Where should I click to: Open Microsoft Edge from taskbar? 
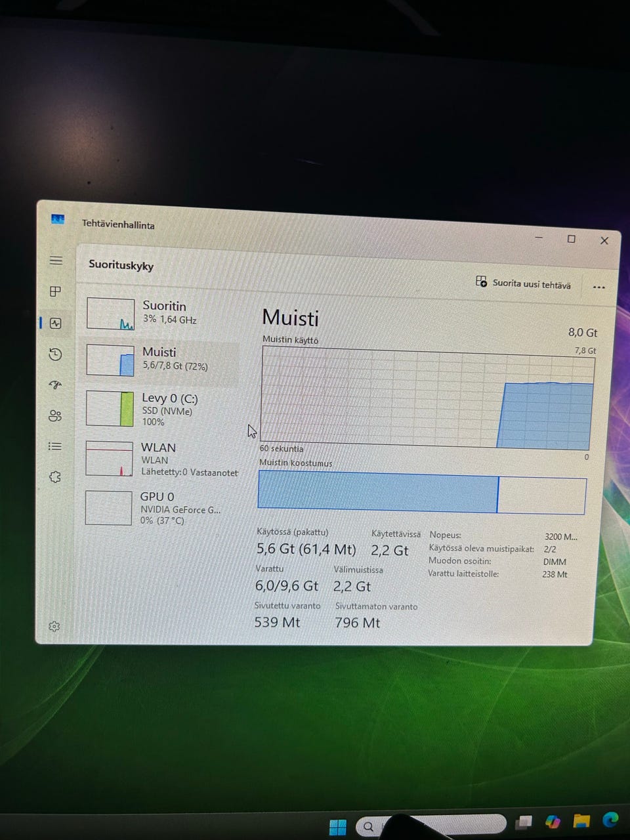tap(610, 819)
